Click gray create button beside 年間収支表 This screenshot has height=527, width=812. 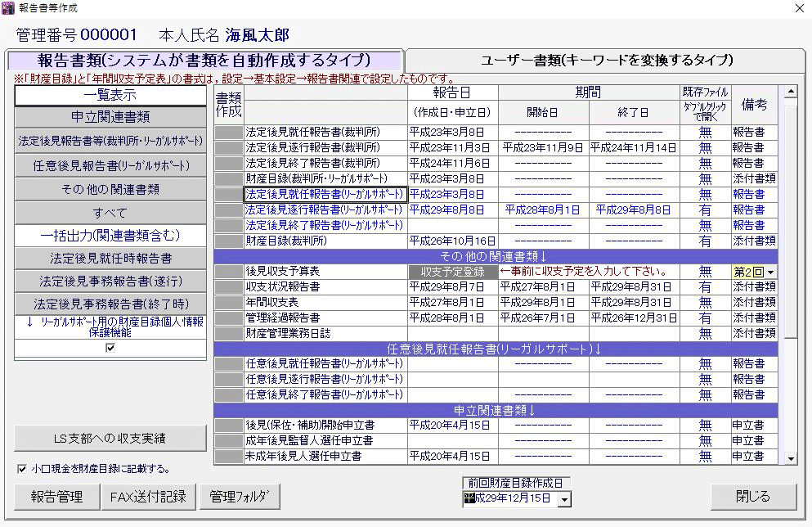[x=229, y=303]
